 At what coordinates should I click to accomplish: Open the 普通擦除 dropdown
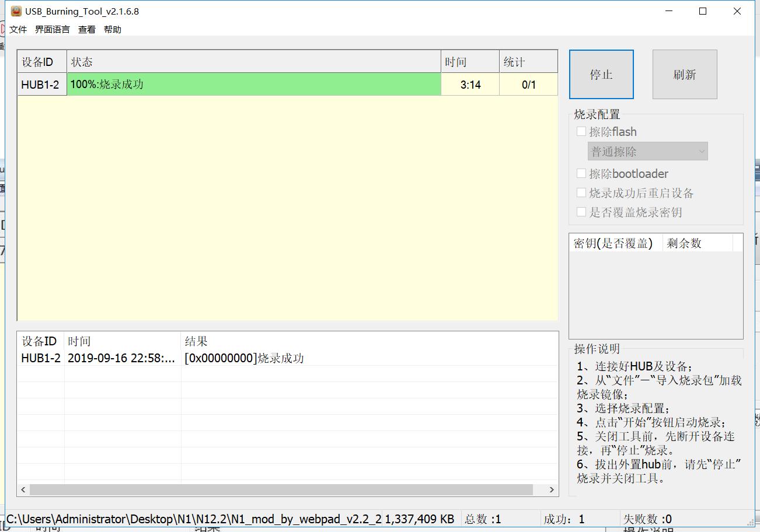pos(648,152)
